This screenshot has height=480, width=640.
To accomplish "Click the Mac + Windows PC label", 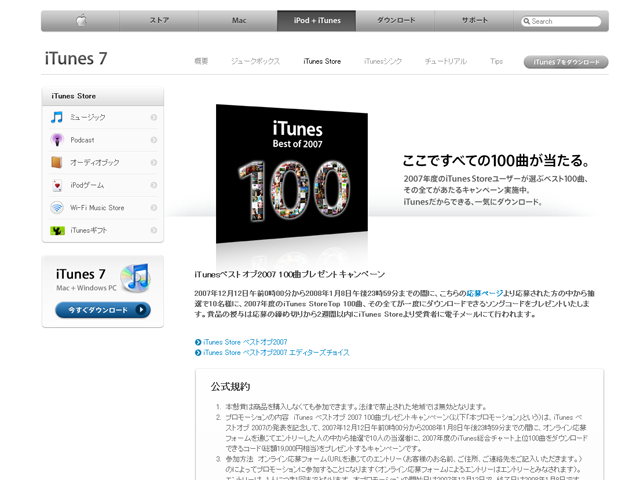I will 87,288.
